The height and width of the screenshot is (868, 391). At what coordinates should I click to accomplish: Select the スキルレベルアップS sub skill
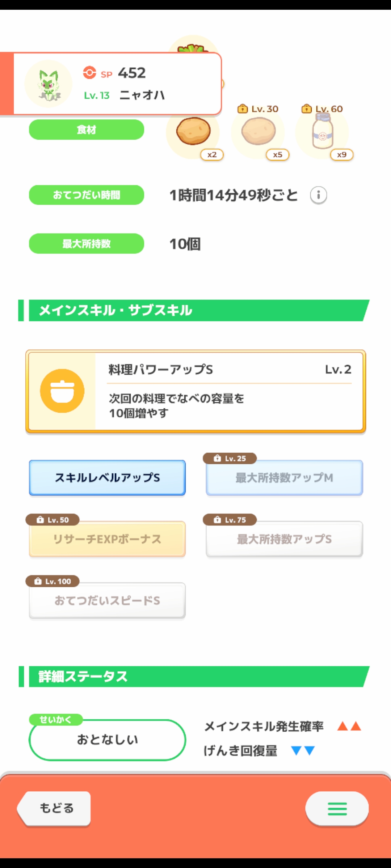(x=107, y=478)
